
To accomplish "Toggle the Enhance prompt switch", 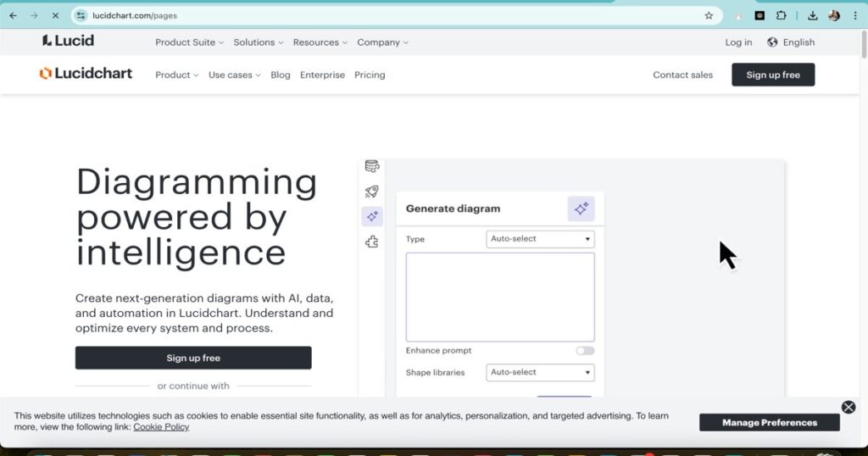I will (x=585, y=350).
